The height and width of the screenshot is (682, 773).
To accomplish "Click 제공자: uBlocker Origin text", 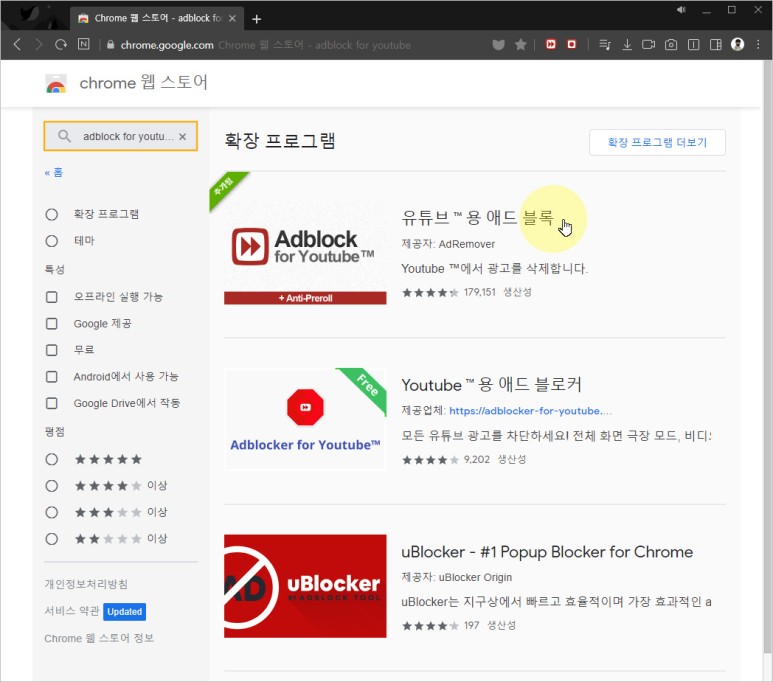I will click(457, 577).
